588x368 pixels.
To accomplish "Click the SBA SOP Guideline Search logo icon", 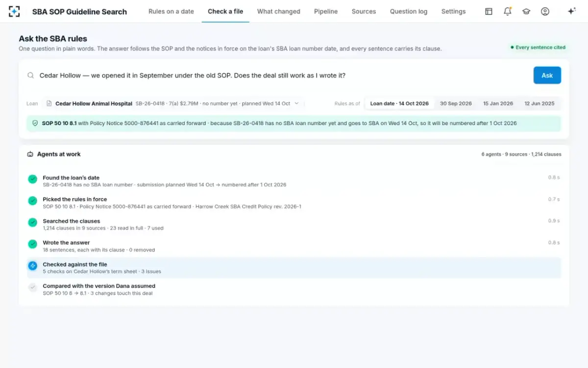I will click(15, 11).
